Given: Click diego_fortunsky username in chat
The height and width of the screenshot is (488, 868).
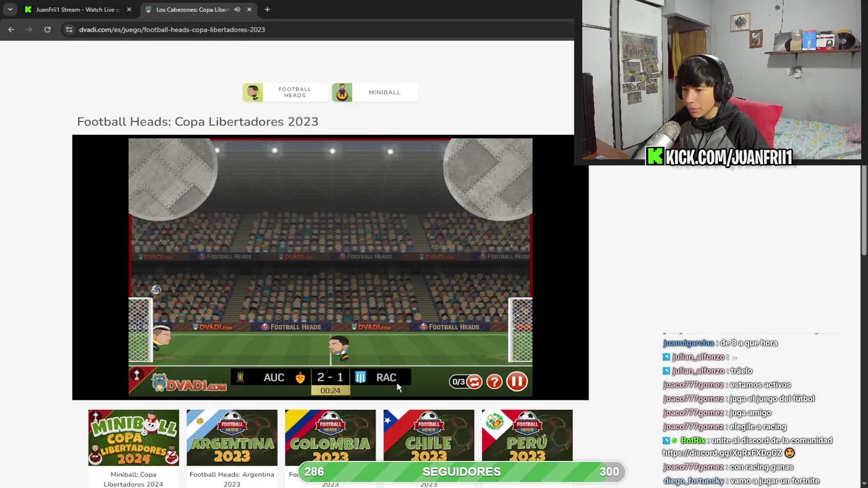Looking at the screenshot, I should 694,481.
